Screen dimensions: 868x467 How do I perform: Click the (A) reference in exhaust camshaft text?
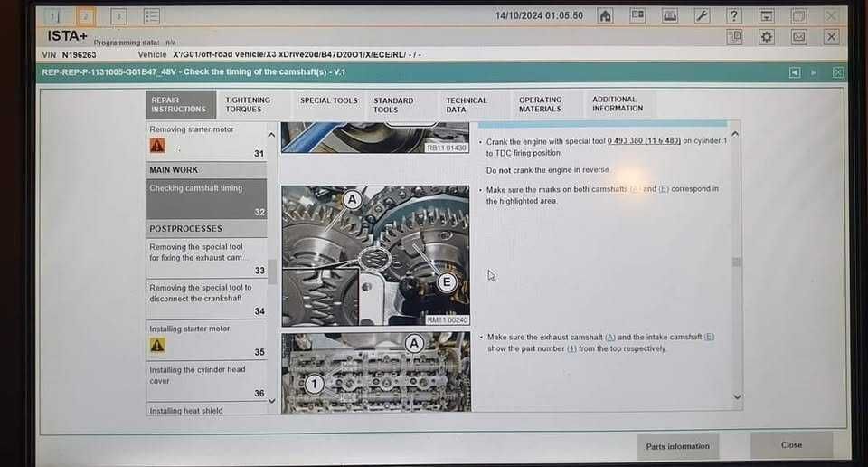(610, 337)
